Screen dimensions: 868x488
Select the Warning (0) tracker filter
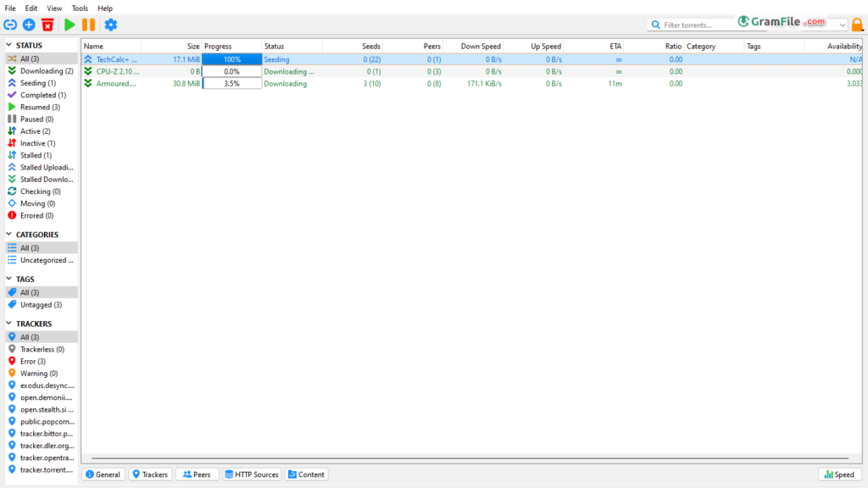coord(42,374)
